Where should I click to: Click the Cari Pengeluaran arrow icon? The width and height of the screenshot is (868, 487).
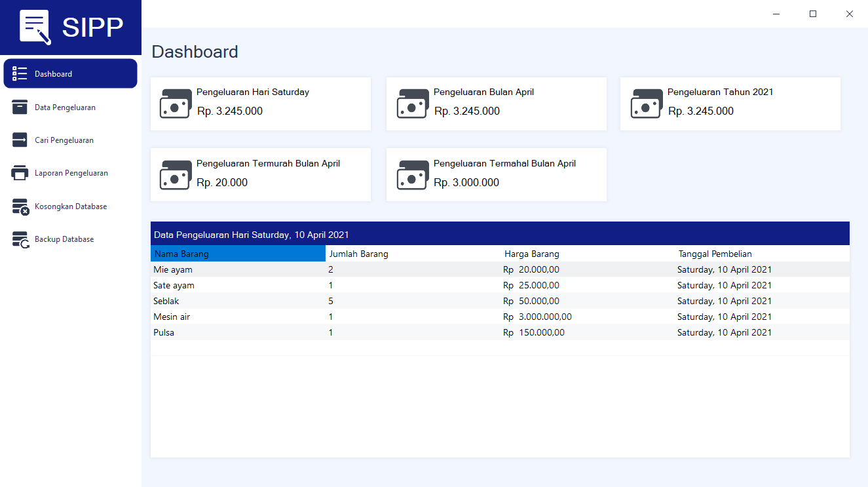(20, 140)
